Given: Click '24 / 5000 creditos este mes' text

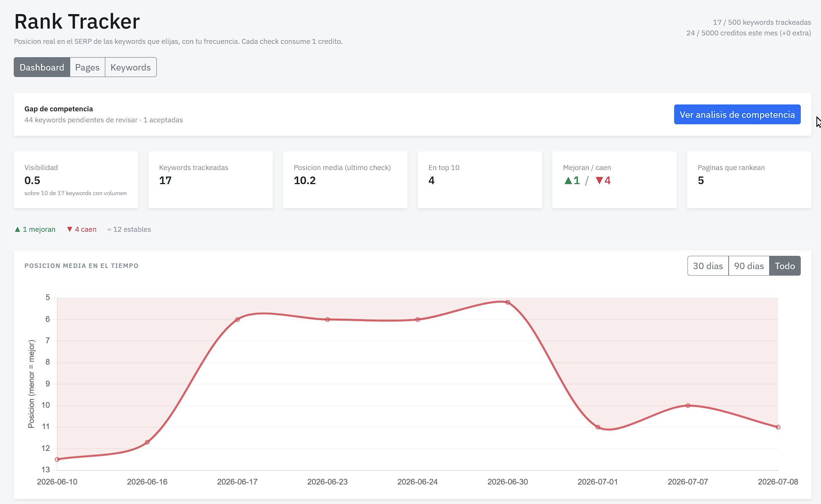Looking at the screenshot, I should 732,33.
